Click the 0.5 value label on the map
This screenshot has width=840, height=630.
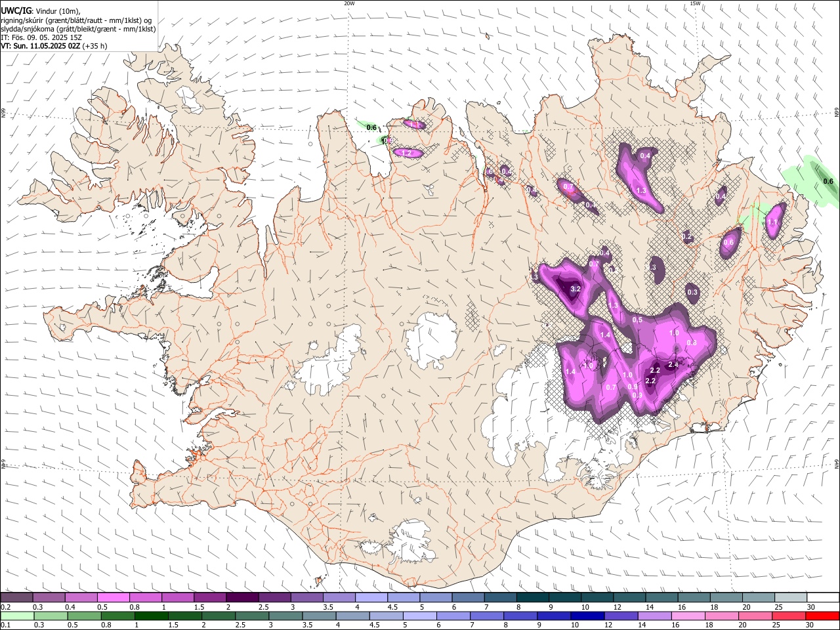tap(637, 320)
